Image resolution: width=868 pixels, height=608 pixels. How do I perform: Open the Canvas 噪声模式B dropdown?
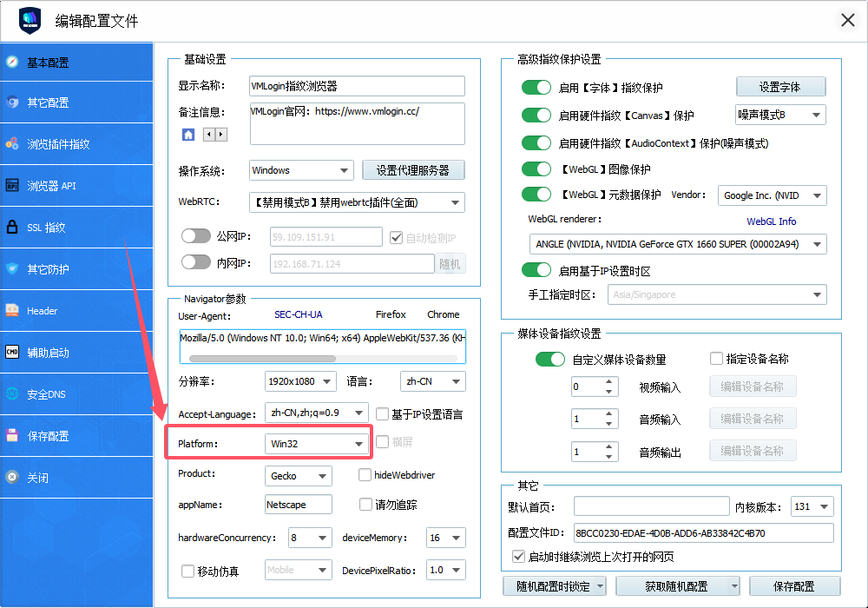(780, 115)
